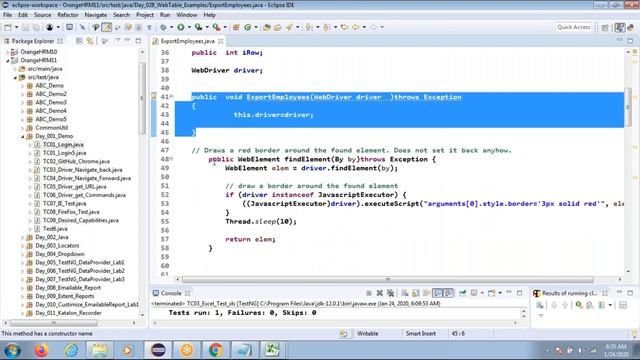640x360 pixels.
Task: Click the green Run button
Action: (x=180, y=27)
